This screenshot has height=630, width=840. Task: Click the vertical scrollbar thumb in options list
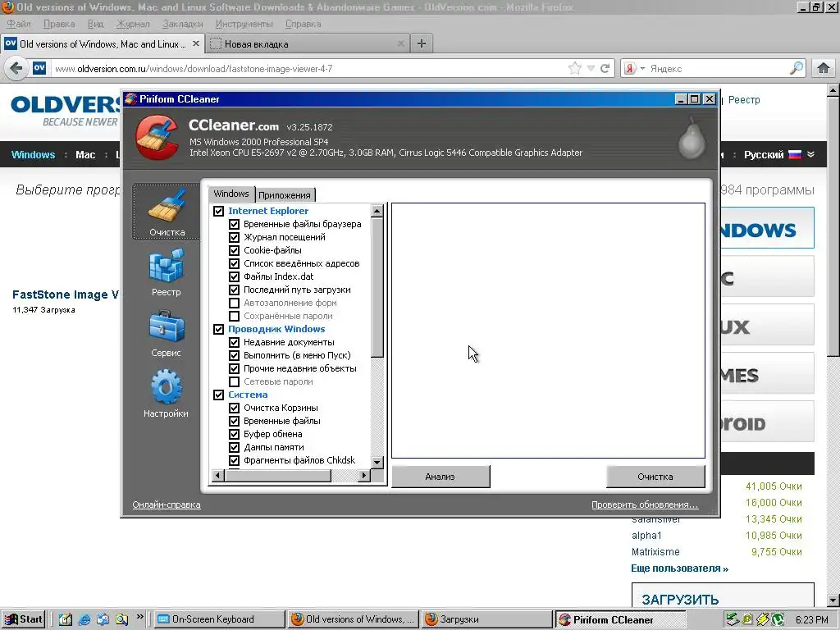point(377,287)
